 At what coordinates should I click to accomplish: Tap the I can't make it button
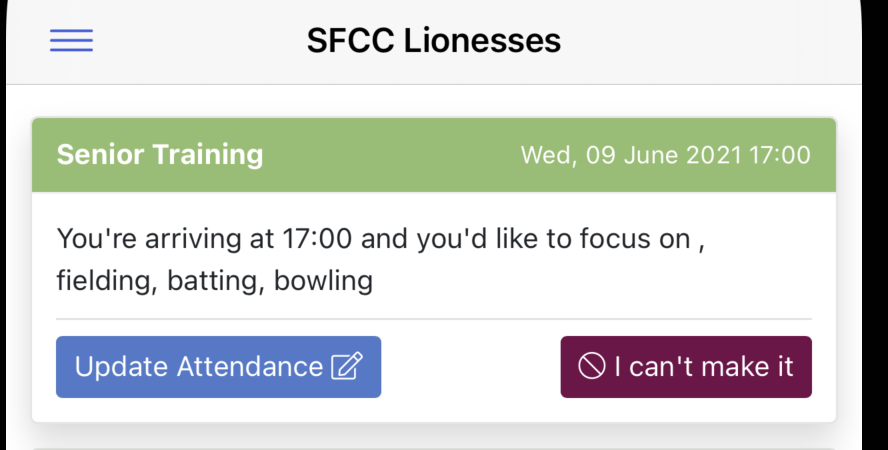pyautogui.click(x=686, y=367)
